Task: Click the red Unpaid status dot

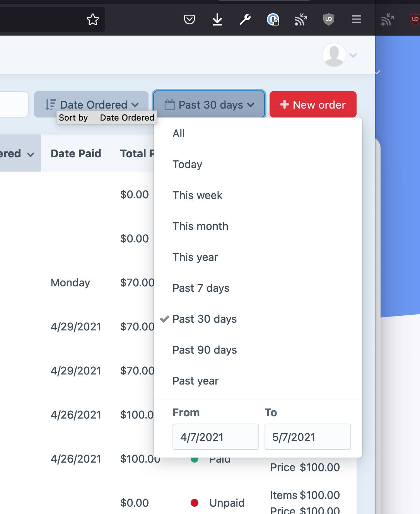Action: tap(195, 503)
